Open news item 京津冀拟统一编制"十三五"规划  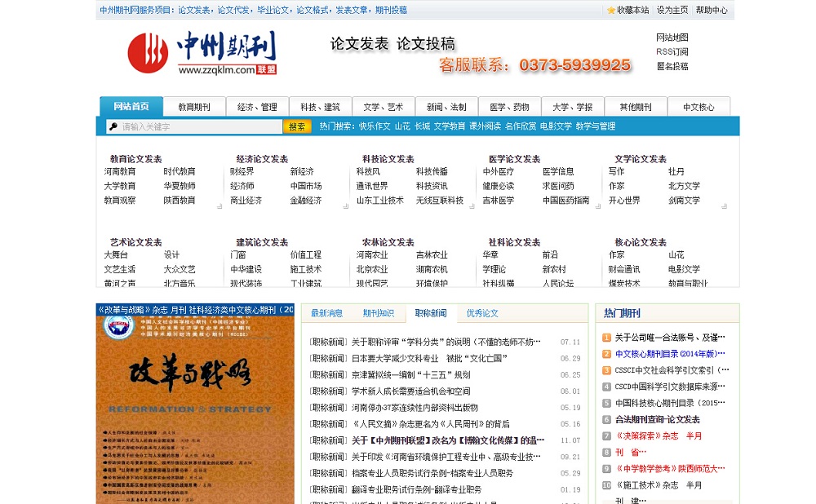tap(410, 374)
